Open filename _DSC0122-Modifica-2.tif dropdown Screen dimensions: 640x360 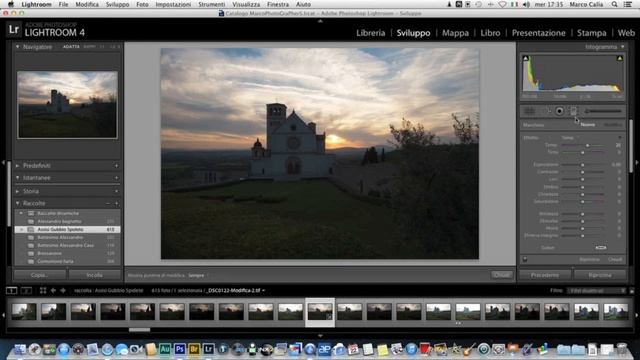[x=236, y=291]
